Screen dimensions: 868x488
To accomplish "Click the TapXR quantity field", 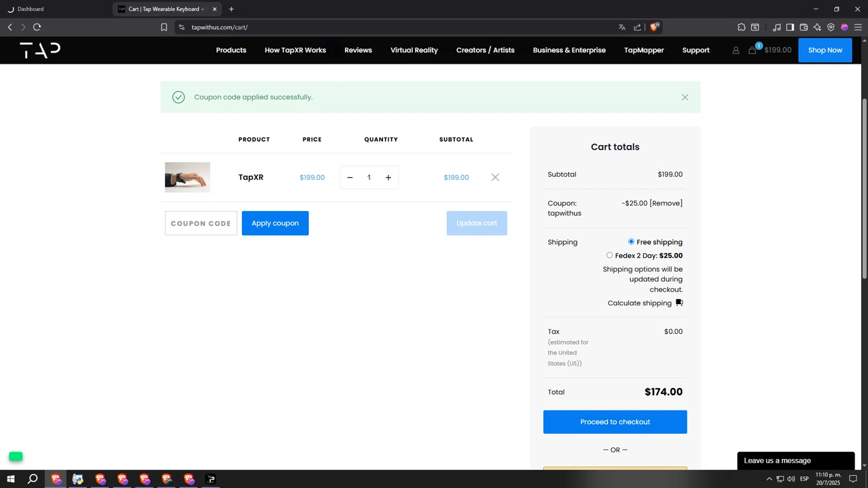I will 369,178.
